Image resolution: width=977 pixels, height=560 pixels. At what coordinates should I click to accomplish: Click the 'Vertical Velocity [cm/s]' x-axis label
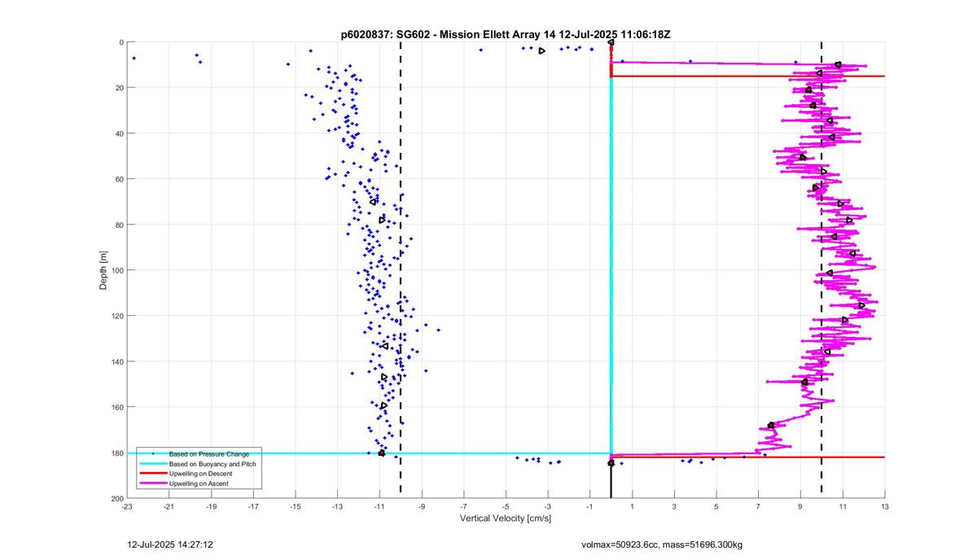506,518
